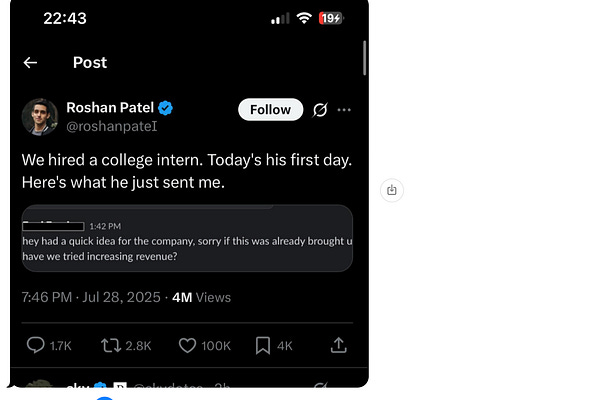Tap the Wi-Fi icon in status bar
Screen dimensions: 600x400
[303, 18]
